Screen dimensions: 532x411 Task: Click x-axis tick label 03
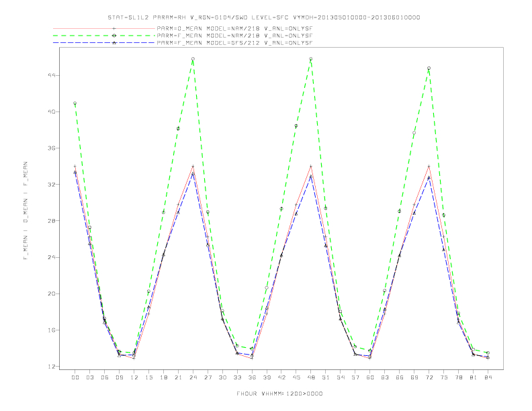coord(89,377)
